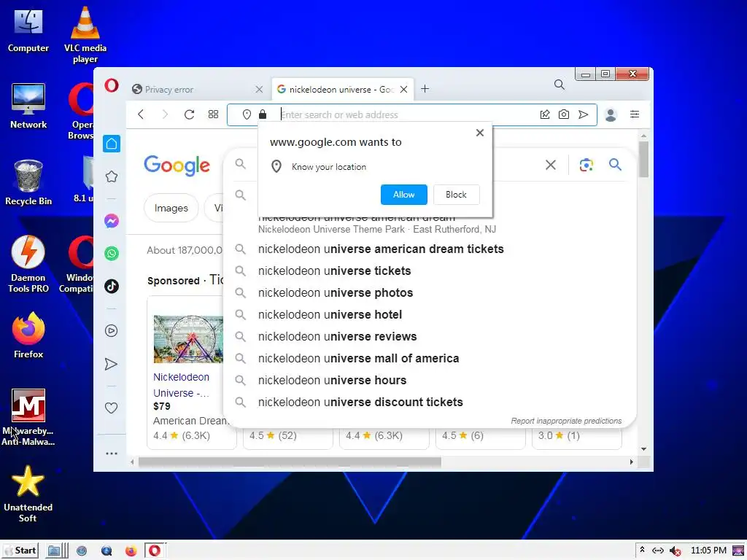The image size is (747, 560).
Task: Select suggestion 'nickelodeon universe tickets'
Action: pyautogui.click(x=429, y=271)
